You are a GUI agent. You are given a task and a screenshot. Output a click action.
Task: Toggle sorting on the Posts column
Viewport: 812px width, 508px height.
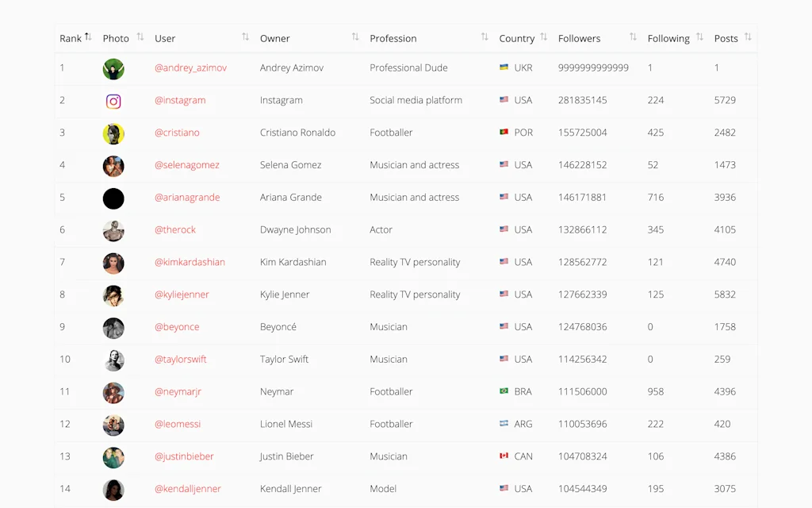746,37
